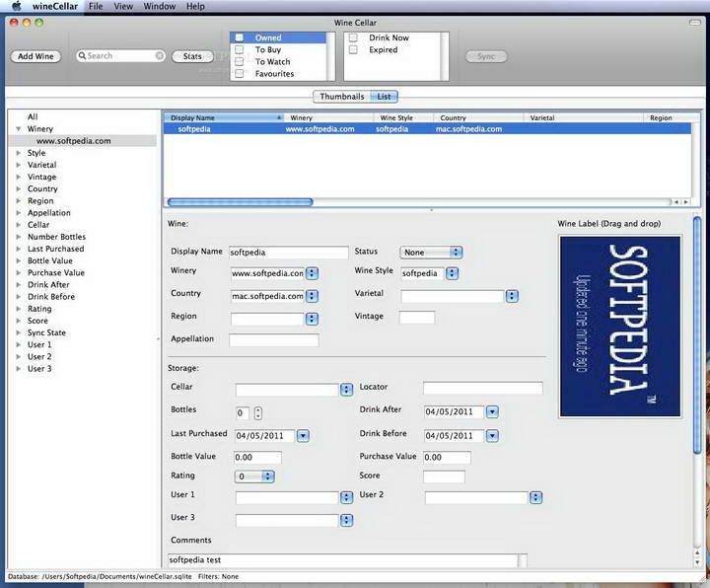Click the wine list horizontal scrollbar thumb
710x588 pixels.
[240, 202]
